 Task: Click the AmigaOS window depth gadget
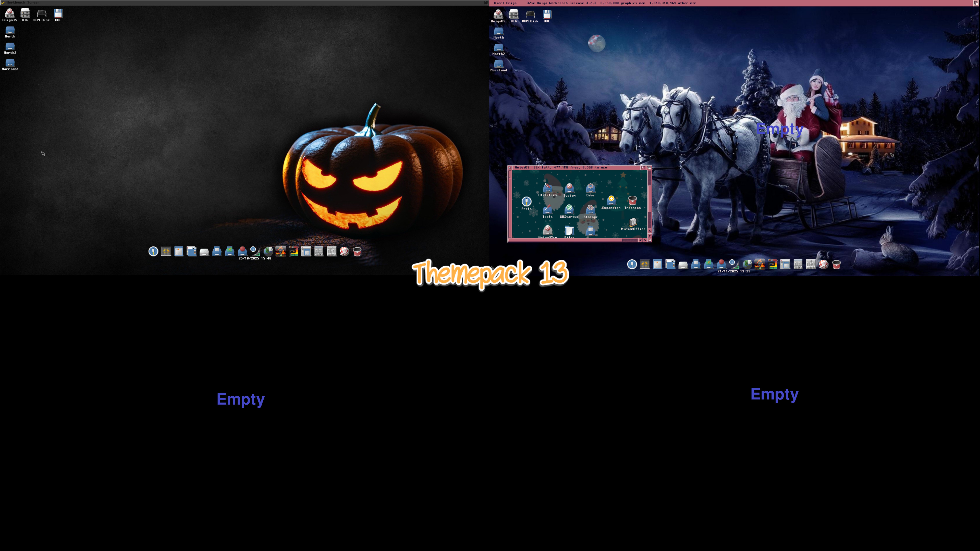click(649, 167)
